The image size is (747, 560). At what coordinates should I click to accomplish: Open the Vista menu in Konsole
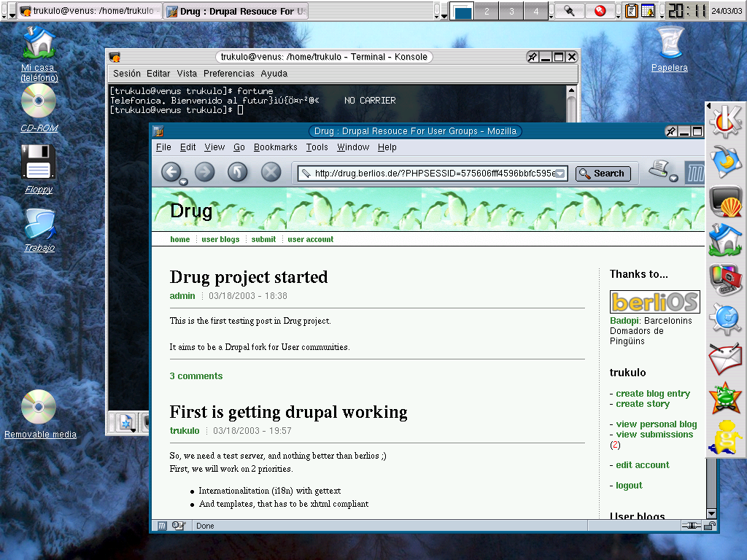coord(187,74)
